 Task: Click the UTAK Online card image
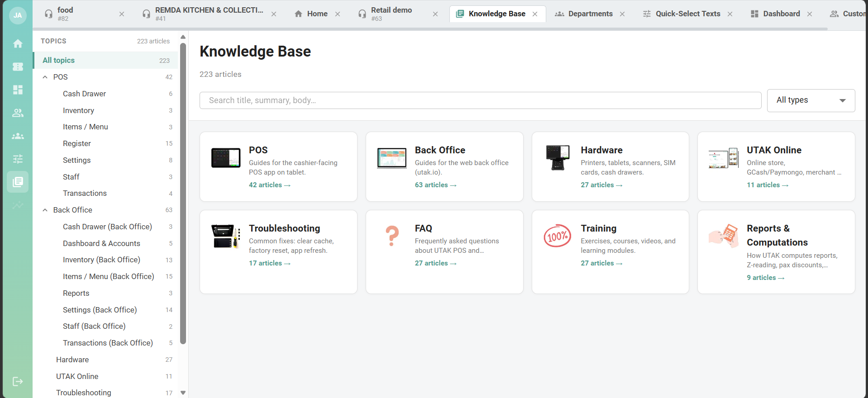click(724, 158)
